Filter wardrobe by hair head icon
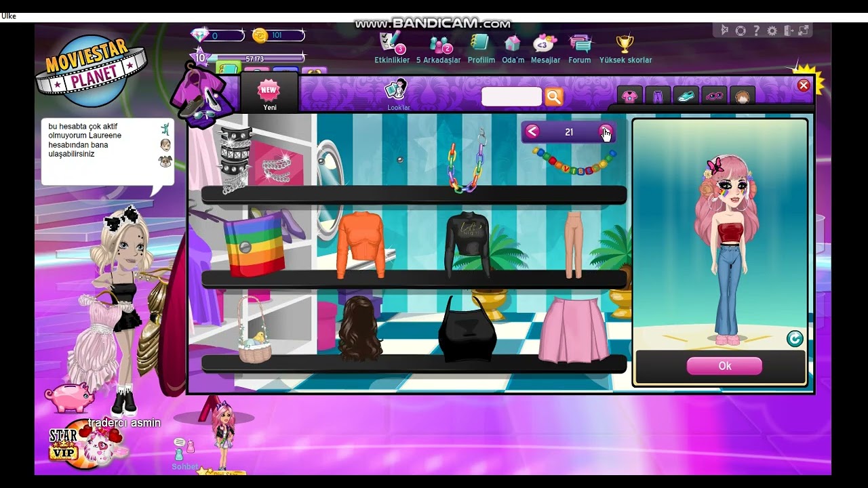 (743, 96)
